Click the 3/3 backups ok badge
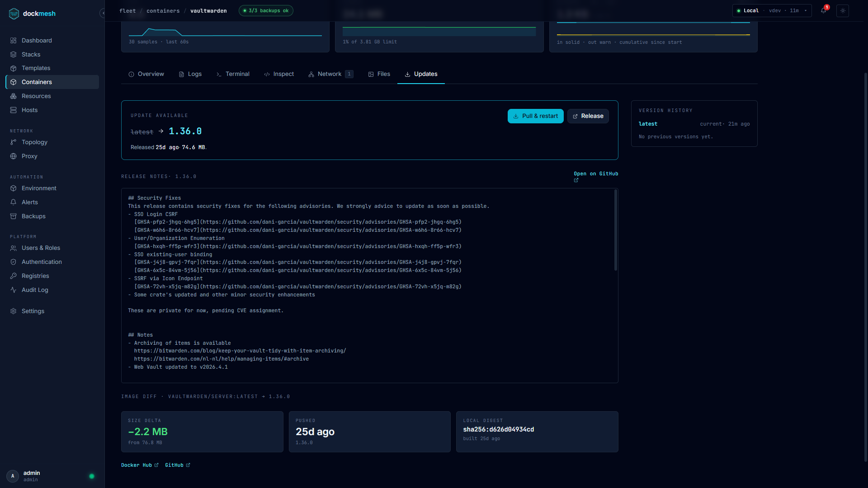This screenshot has height=488, width=868. pyautogui.click(x=266, y=11)
